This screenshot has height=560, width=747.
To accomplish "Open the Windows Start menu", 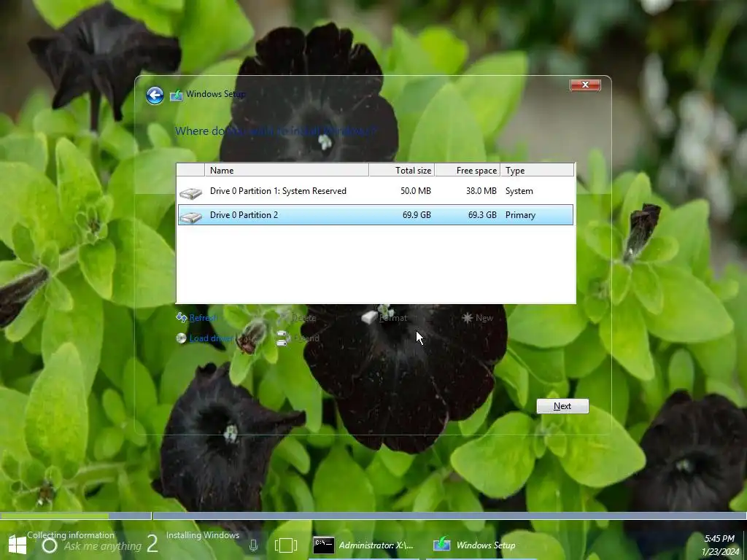I will (x=18, y=545).
